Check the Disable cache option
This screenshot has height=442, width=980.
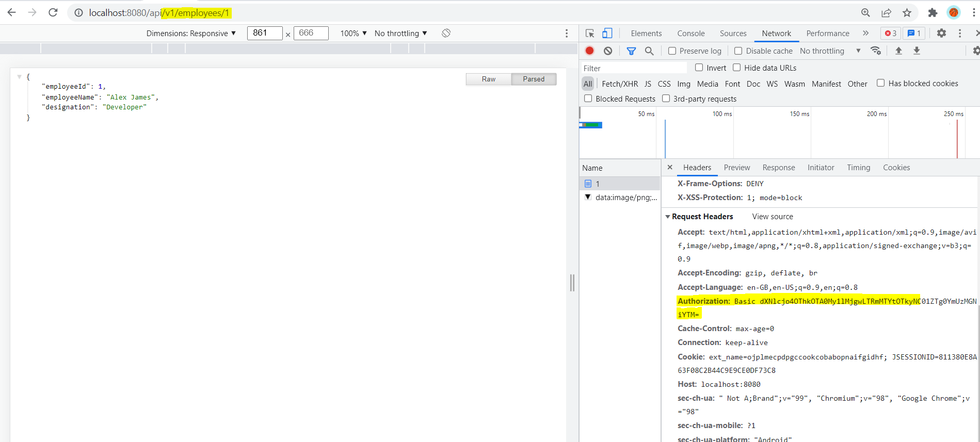[x=738, y=51]
